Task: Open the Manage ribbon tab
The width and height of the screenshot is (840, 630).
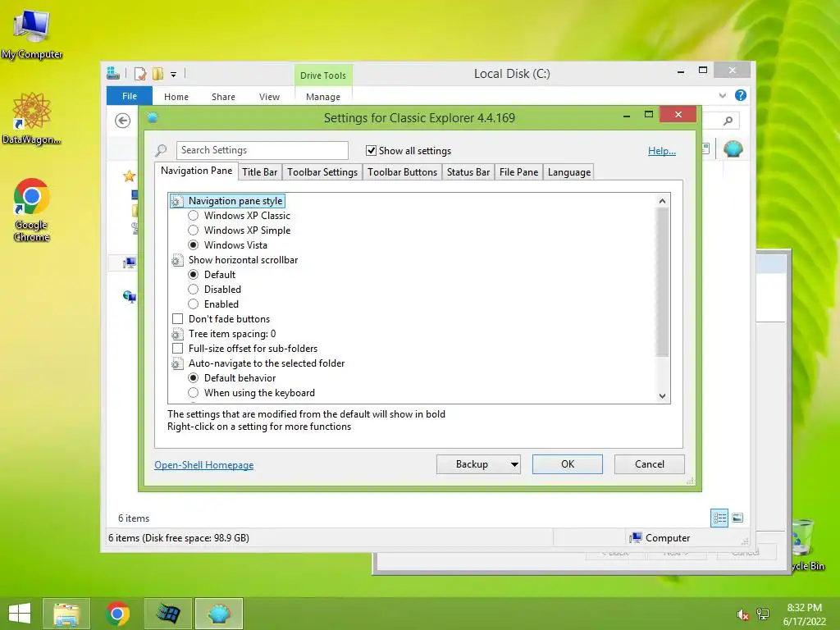Action: (323, 97)
